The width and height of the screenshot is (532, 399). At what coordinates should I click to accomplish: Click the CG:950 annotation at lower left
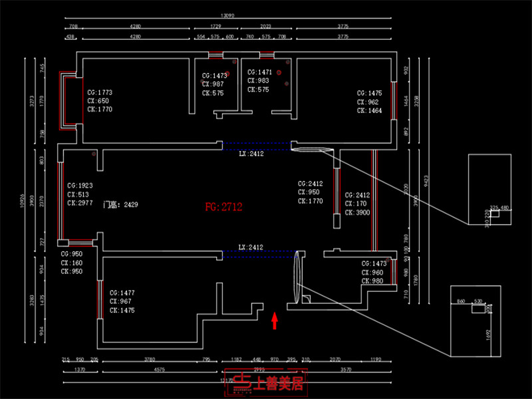click(72, 254)
